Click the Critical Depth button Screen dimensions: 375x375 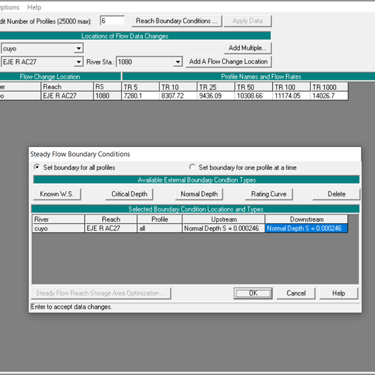[x=129, y=194]
